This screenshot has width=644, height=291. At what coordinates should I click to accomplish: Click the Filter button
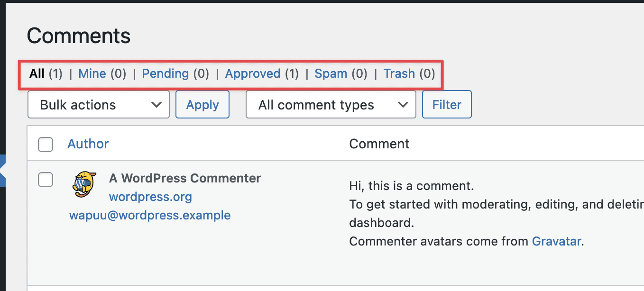pos(447,105)
